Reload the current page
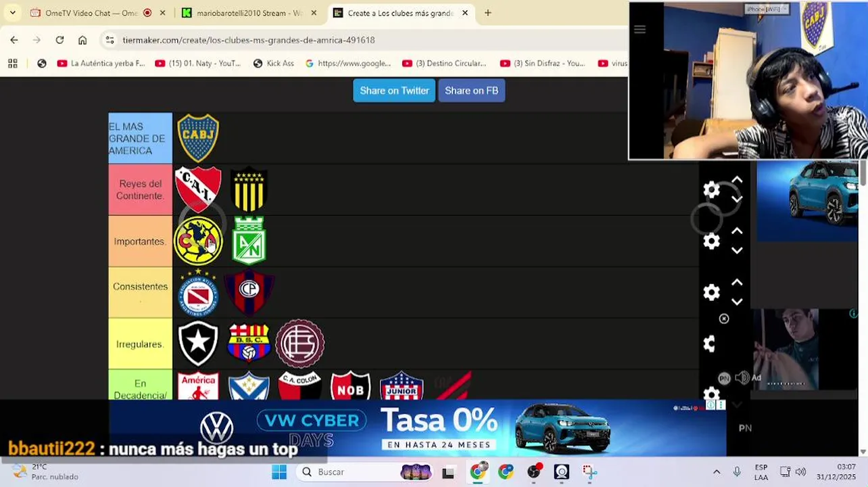 tap(59, 40)
